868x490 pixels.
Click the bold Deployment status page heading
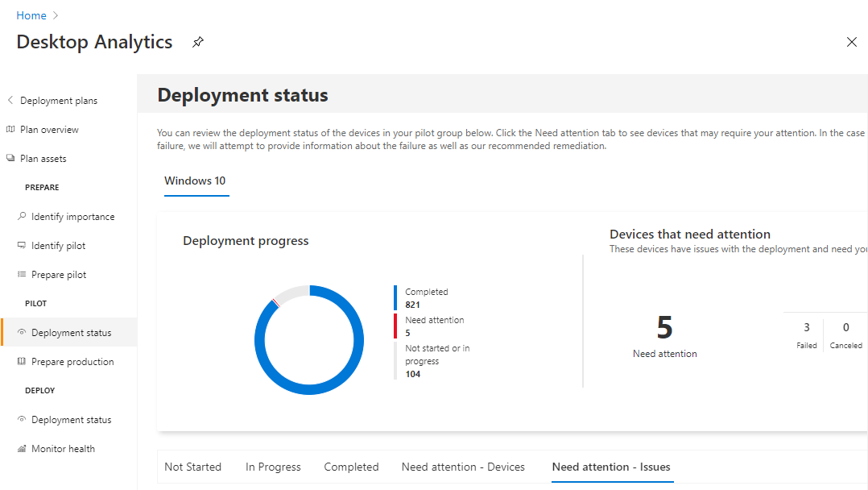tap(242, 95)
